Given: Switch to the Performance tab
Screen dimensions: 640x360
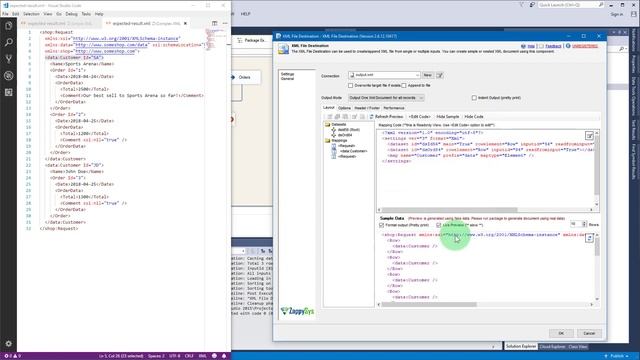Looking at the screenshot, I should (x=394, y=108).
